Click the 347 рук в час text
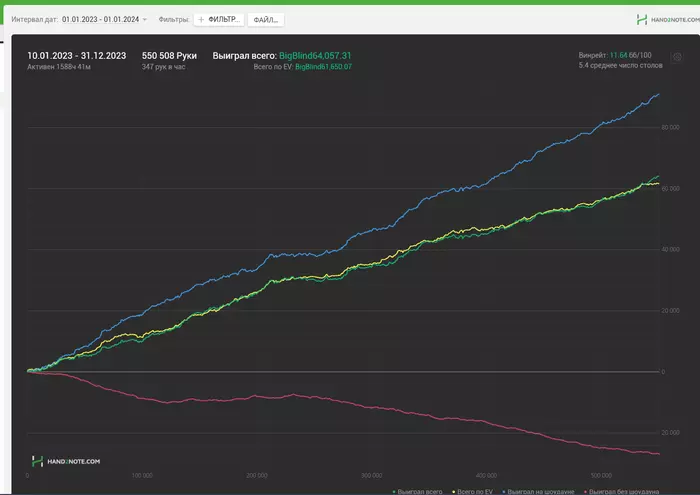The width and height of the screenshot is (700, 495). 163,67
